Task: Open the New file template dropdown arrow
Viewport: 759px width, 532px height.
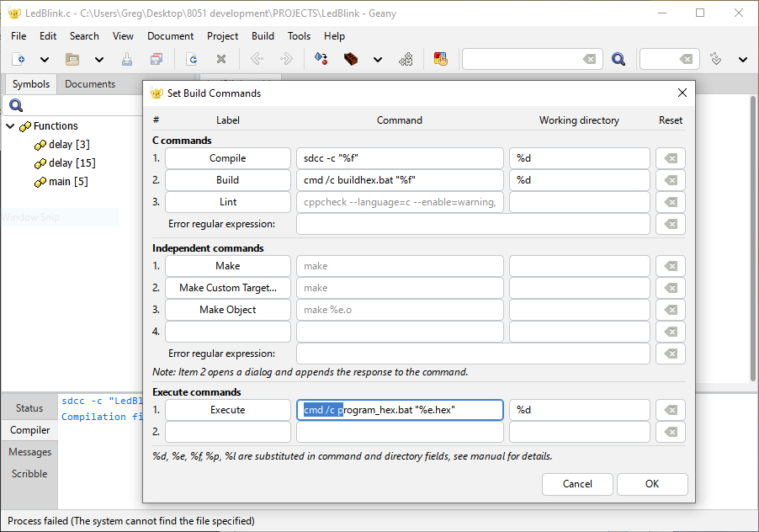Action: tap(44, 60)
